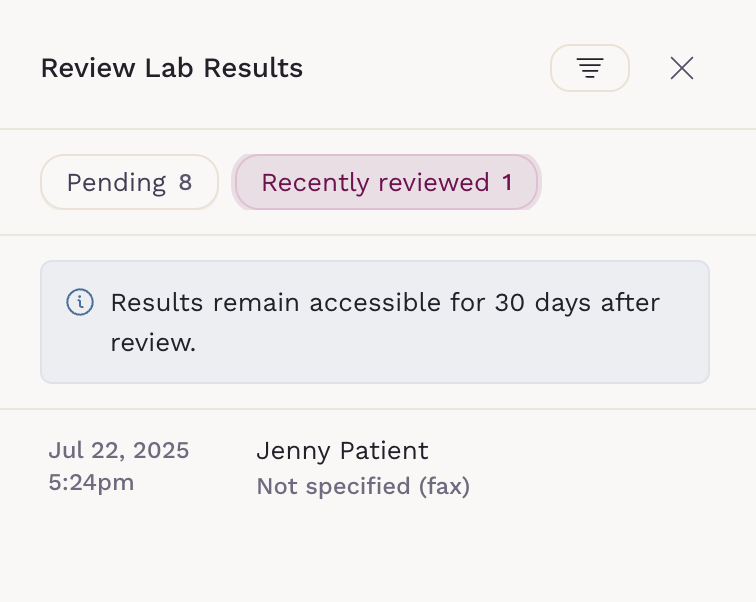
Task: Click the Pending count badge 8
Action: click(x=185, y=183)
